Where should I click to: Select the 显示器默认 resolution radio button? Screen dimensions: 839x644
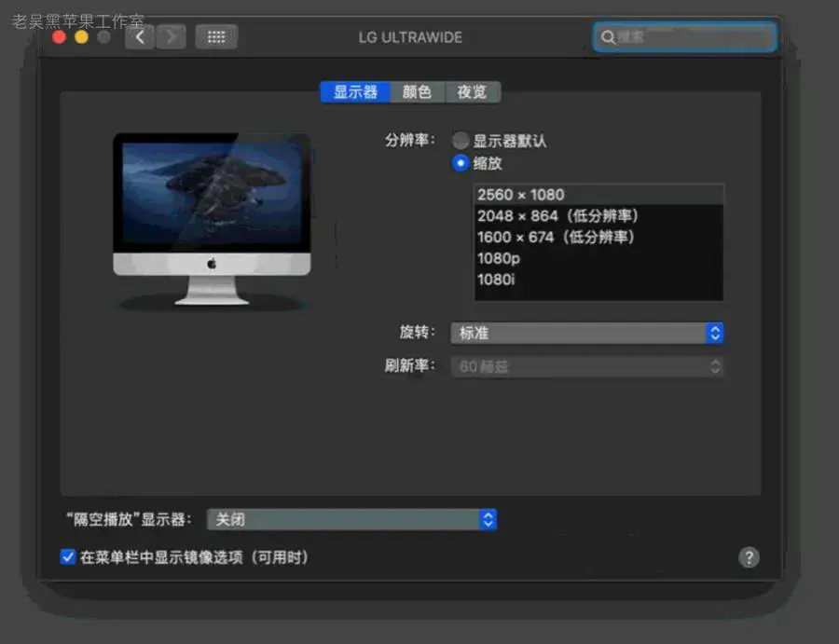[461, 141]
